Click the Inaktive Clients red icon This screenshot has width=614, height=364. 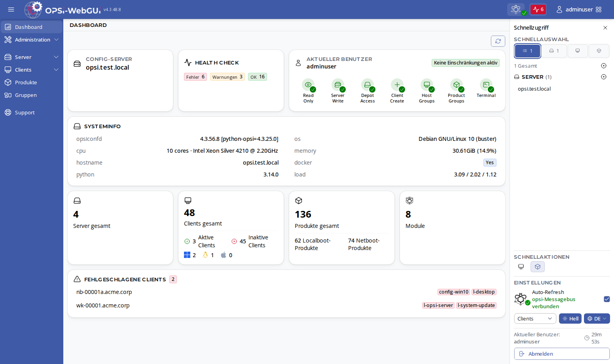234,241
